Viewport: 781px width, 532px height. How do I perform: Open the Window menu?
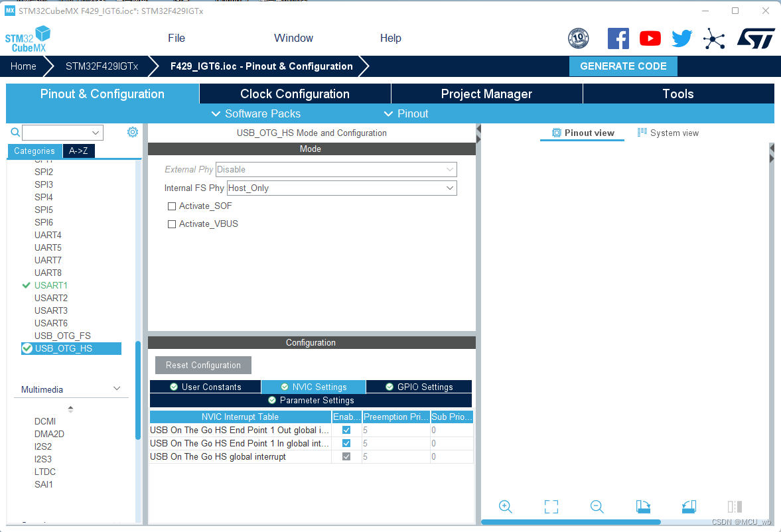(x=293, y=38)
